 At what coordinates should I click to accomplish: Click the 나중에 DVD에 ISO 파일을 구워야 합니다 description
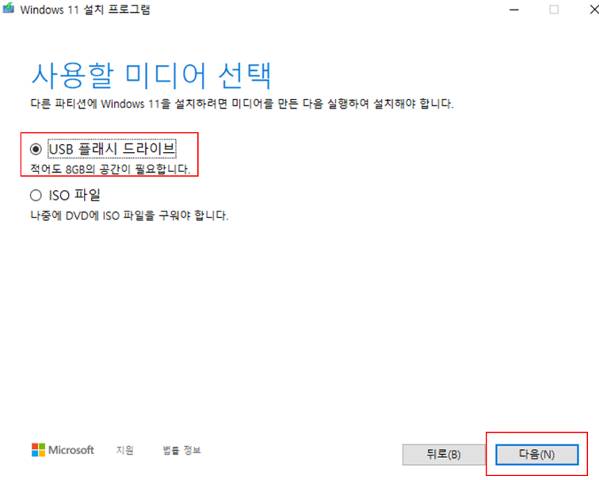(129, 216)
